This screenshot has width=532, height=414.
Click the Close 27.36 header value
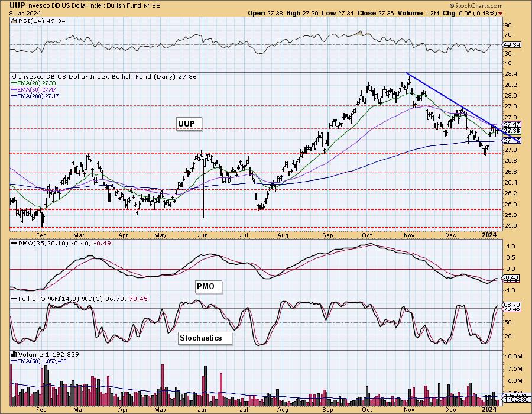(x=375, y=13)
